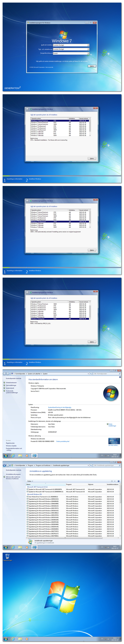The image size is (124, 644).
Task: Click 'Avinstallera ett program' link
Action: (x=13, y=474)
